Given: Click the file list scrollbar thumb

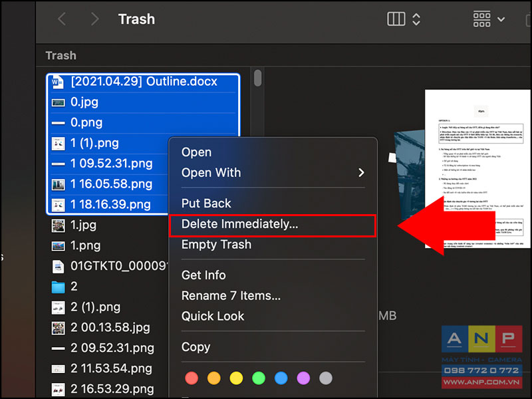Looking at the screenshot, I should (x=257, y=78).
